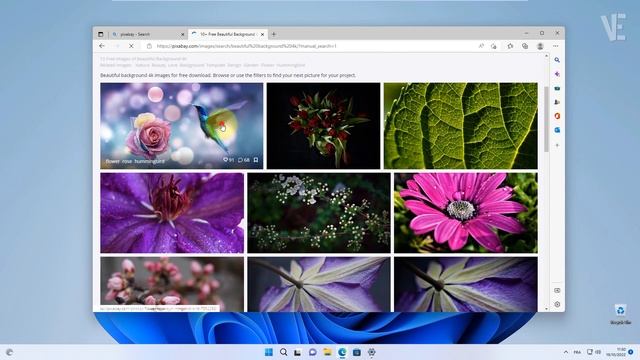
Task: Click the 'rose' tag on first image
Action: coord(127,161)
